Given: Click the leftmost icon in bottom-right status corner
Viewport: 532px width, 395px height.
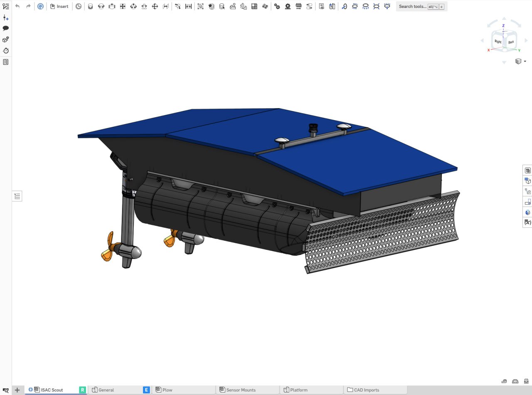Looking at the screenshot, I should point(504,381).
